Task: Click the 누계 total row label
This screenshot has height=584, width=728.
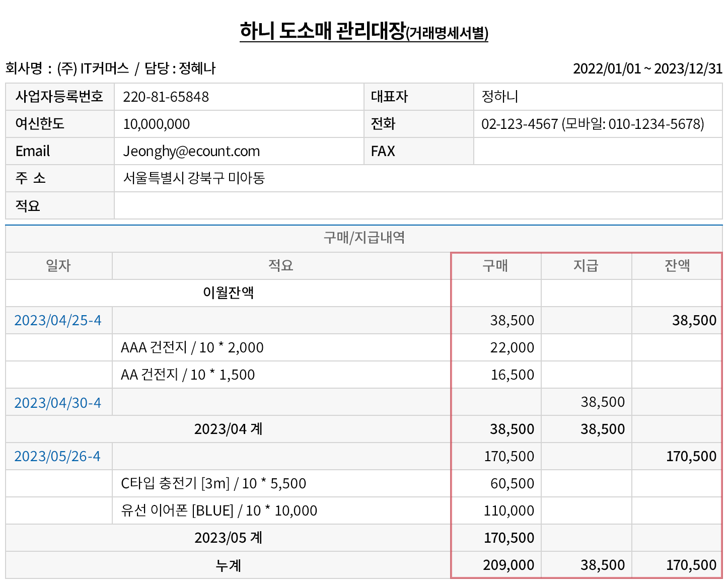Action: [x=228, y=565]
